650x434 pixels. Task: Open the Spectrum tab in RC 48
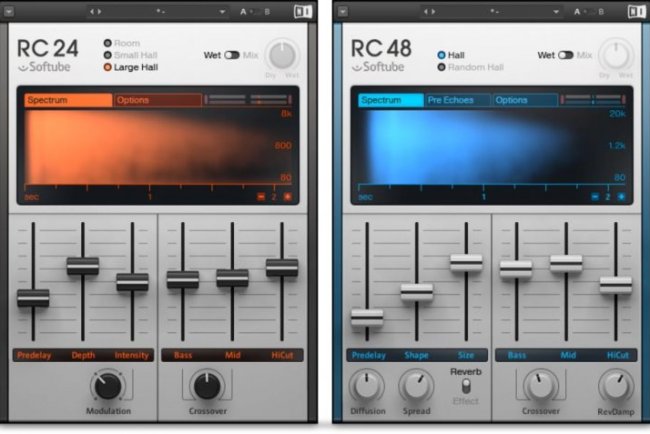[x=390, y=100]
